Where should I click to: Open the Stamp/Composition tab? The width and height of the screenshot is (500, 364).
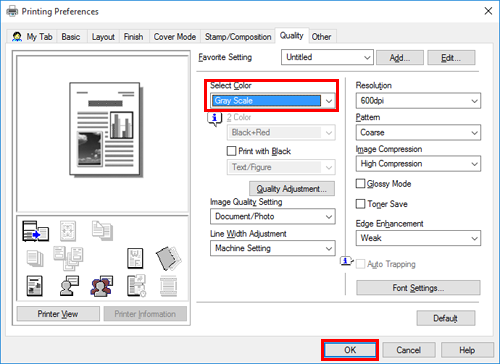(238, 37)
